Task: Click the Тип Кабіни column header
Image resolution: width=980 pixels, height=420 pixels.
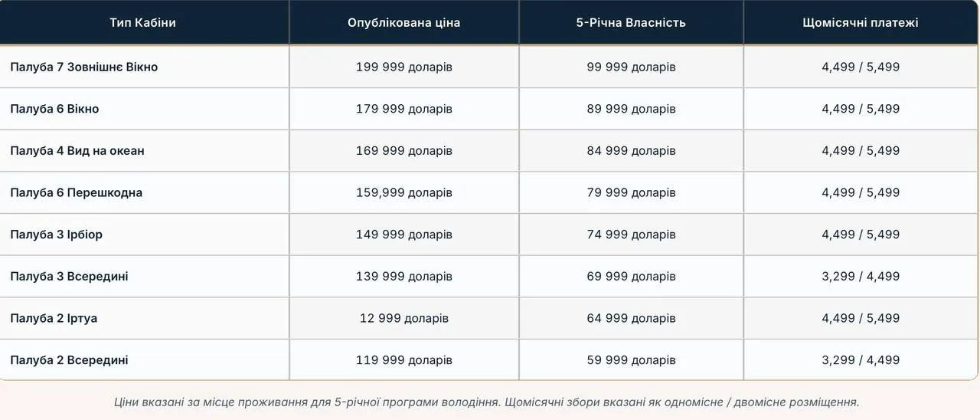Action: [x=143, y=23]
